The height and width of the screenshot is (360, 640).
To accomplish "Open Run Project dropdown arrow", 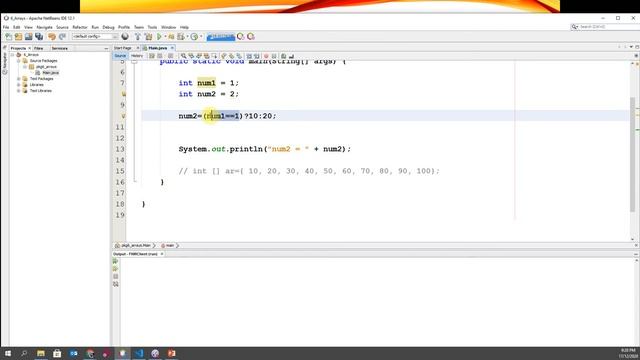I will [165, 37].
